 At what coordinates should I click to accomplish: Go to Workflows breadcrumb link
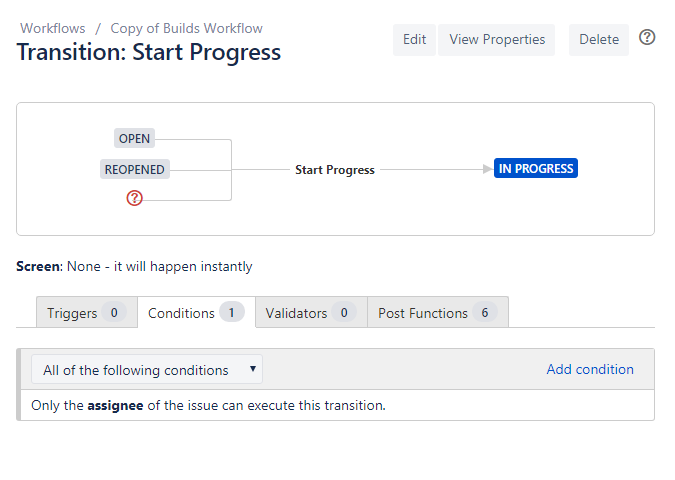(53, 28)
